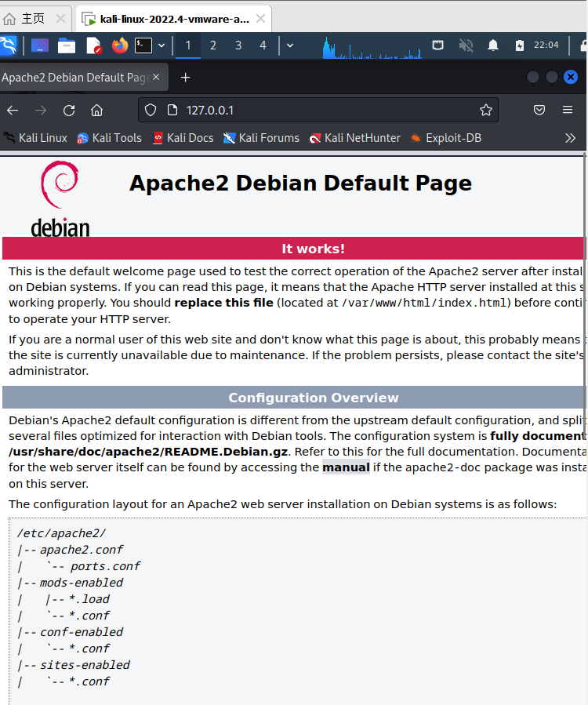Expand the panel window list chevron

(x=290, y=45)
